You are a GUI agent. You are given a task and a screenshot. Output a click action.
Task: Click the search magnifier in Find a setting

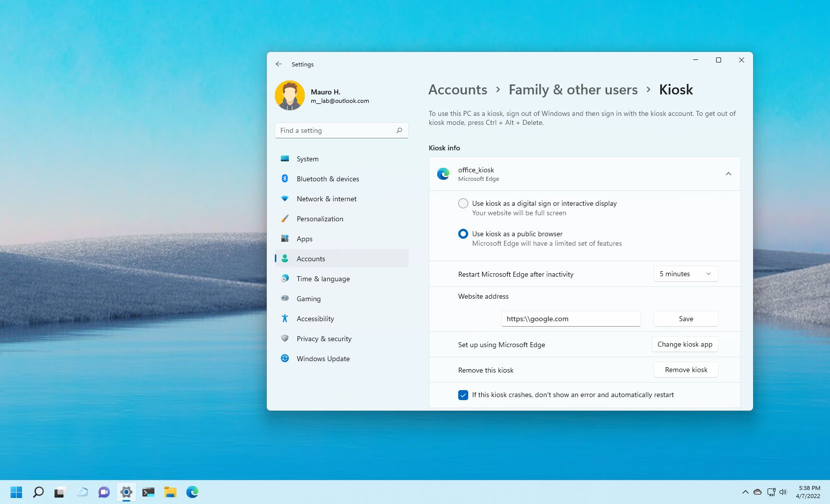tap(399, 130)
